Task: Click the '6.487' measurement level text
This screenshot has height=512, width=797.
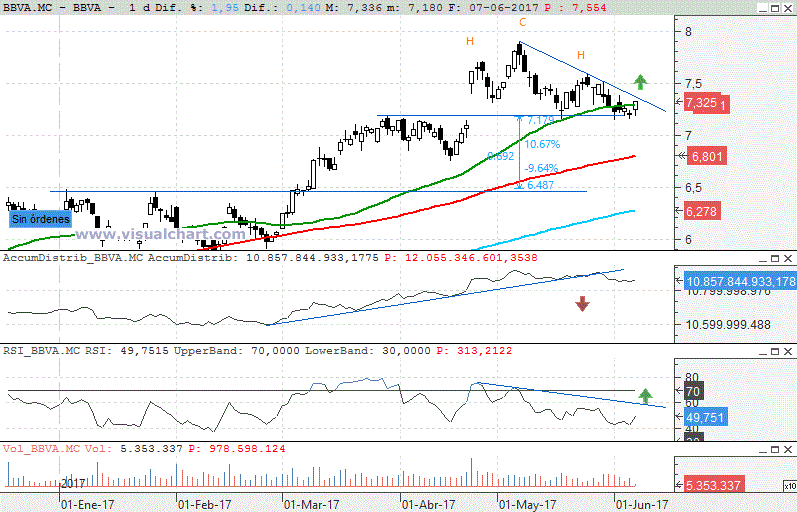Action: click(540, 185)
